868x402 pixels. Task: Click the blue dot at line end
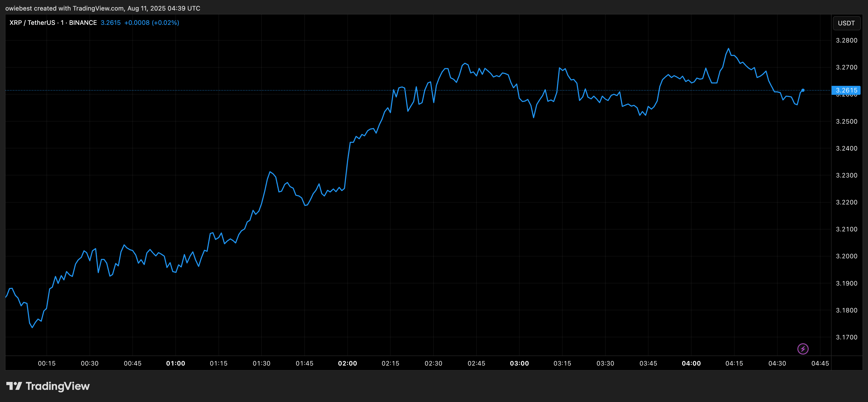point(803,90)
